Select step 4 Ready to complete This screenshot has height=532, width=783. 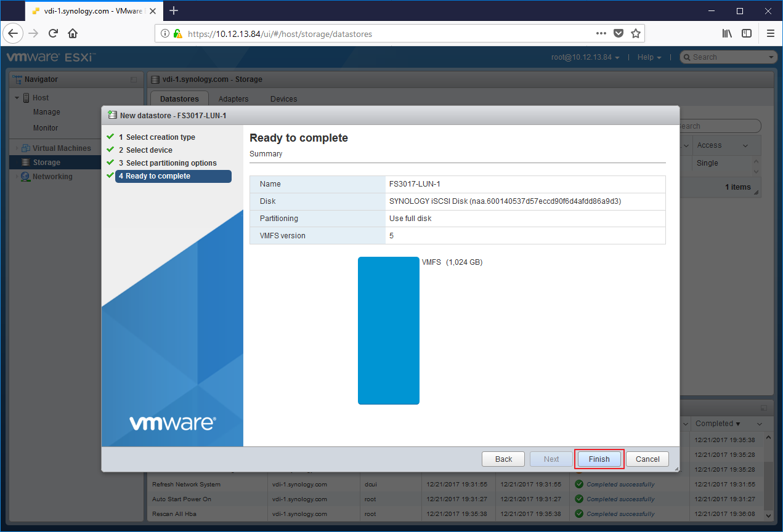(173, 176)
